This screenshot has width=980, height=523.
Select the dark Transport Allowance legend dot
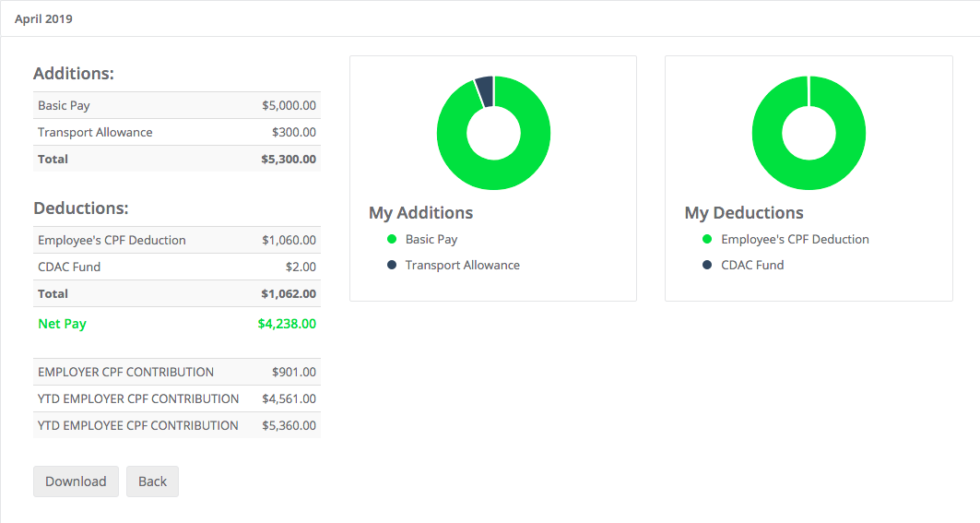[392, 265]
